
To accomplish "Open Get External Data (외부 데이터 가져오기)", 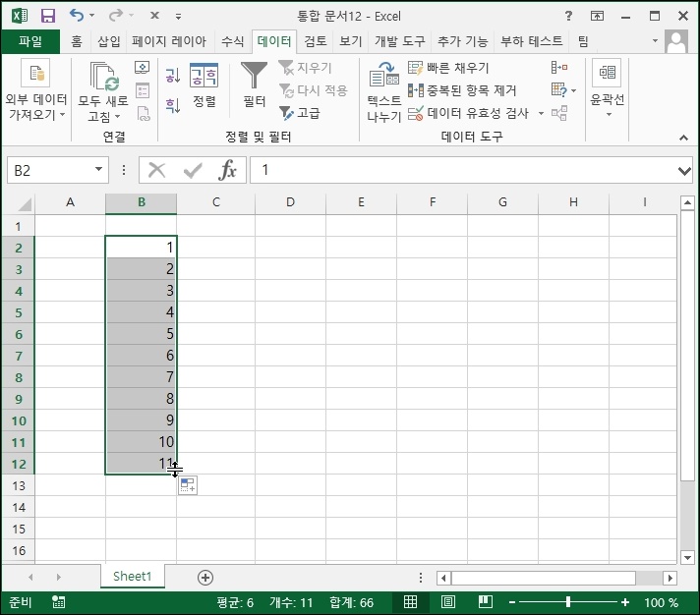I will (x=36, y=90).
